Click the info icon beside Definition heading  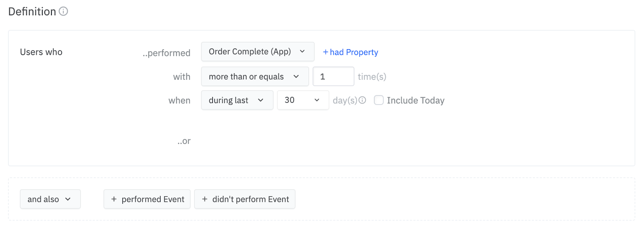point(63,11)
